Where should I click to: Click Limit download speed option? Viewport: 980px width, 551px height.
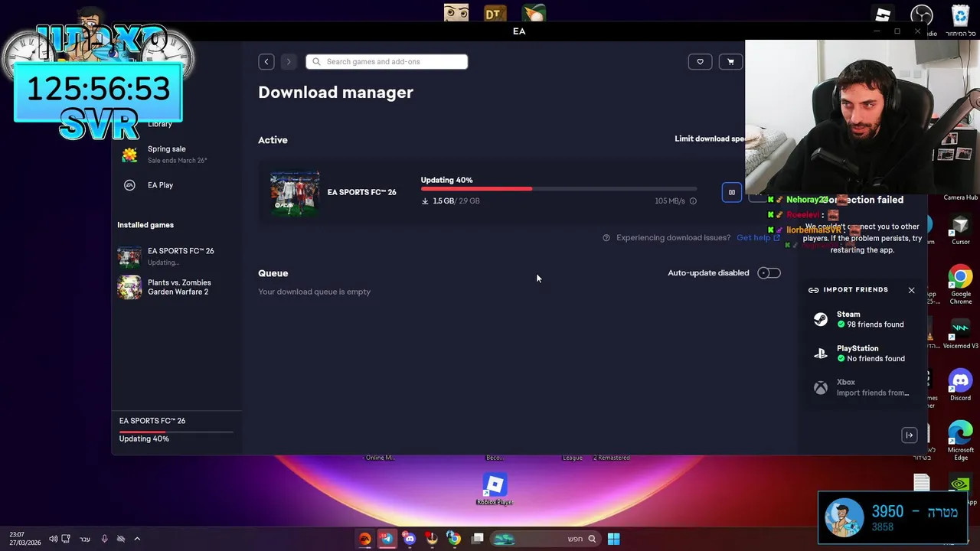click(709, 139)
